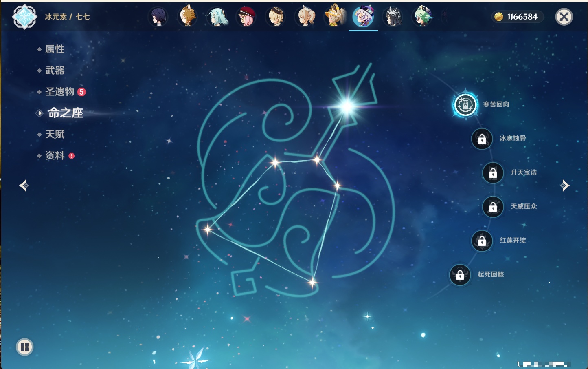Switch to the black-haired character with silver crown
The height and width of the screenshot is (369, 588).
tap(393, 17)
